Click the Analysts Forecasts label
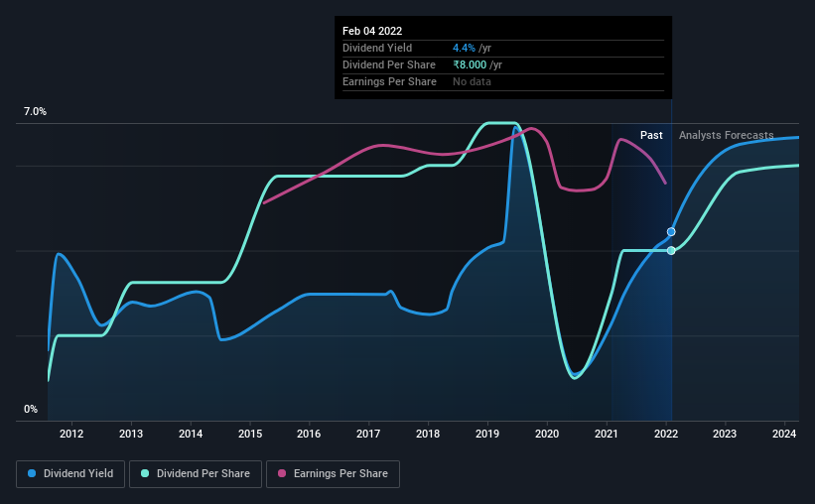The image size is (815, 504). point(726,136)
